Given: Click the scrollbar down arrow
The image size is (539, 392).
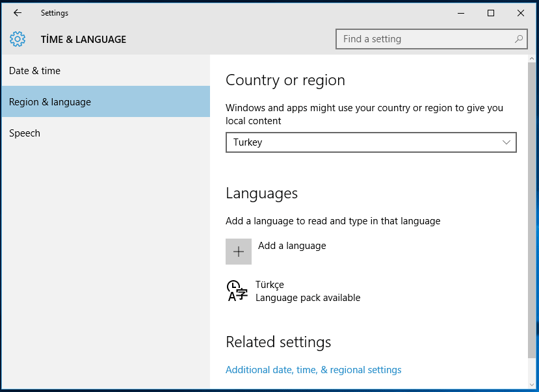Looking at the screenshot, I should click(532, 384).
